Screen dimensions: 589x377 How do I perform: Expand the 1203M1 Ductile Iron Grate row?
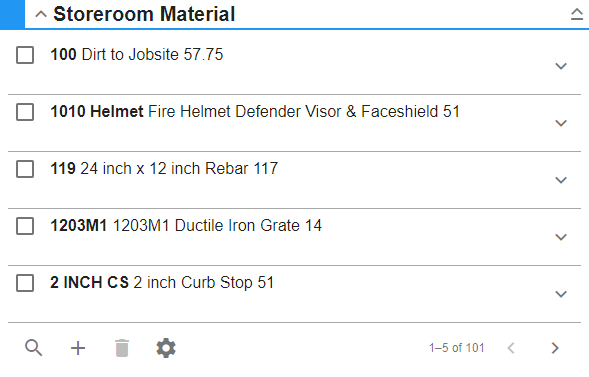click(x=561, y=237)
